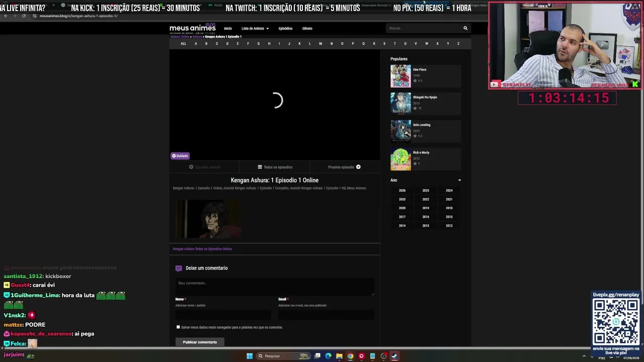The width and height of the screenshot is (644, 362).
Task: Click the browser back arrow
Action: click(x=6, y=16)
